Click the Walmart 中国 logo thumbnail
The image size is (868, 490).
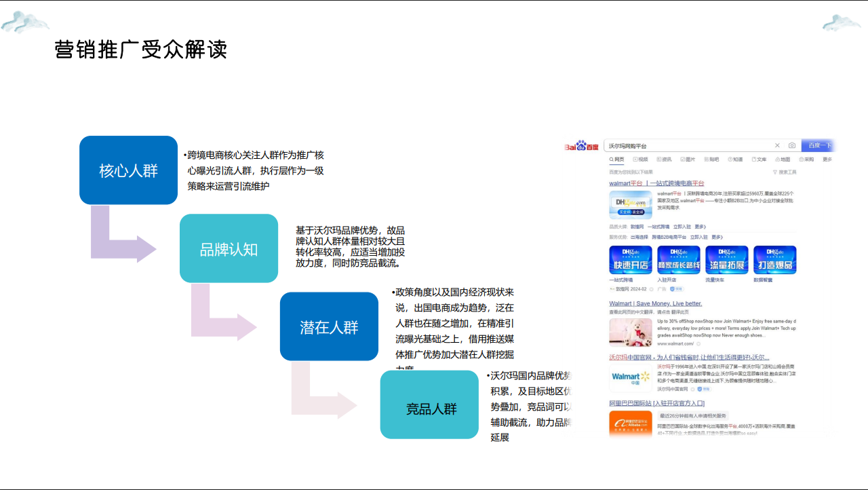pos(630,379)
